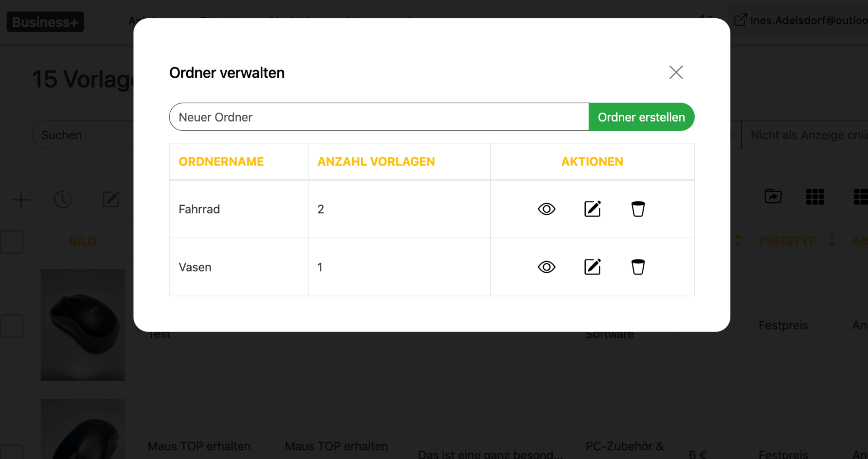
Task: Switch to grid view with tiles icon
Action: click(815, 196)
